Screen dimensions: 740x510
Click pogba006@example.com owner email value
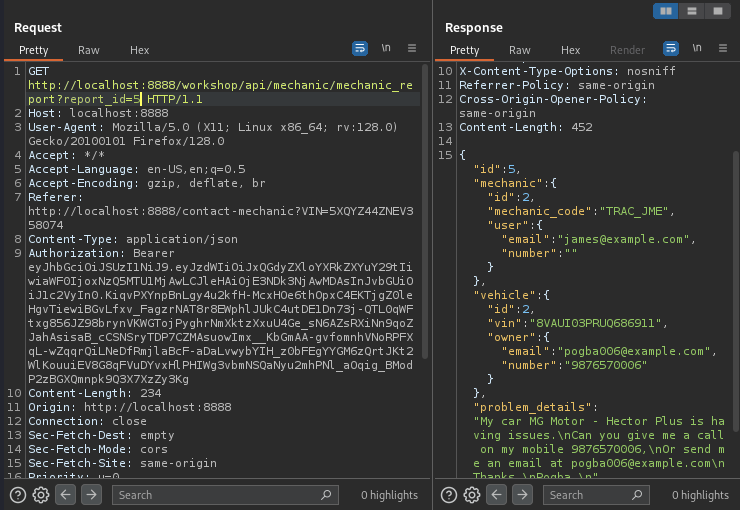tap(633, 351)
